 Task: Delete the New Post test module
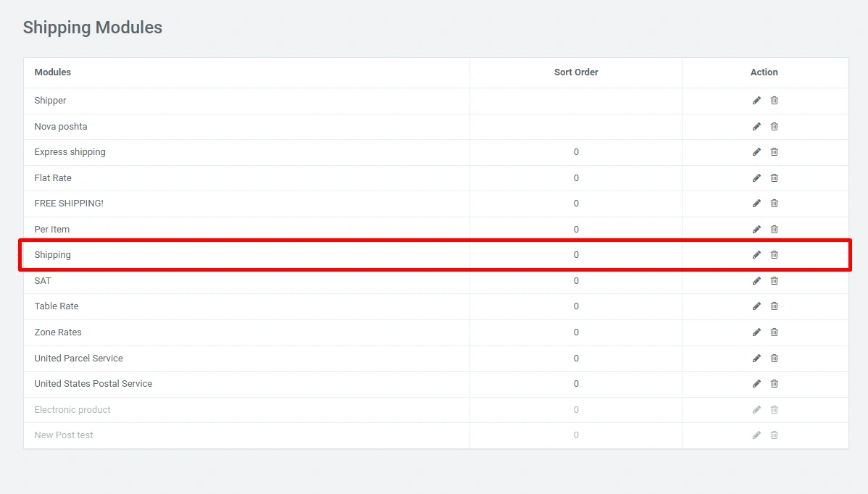pyautogui.click(x=774, y=435)
